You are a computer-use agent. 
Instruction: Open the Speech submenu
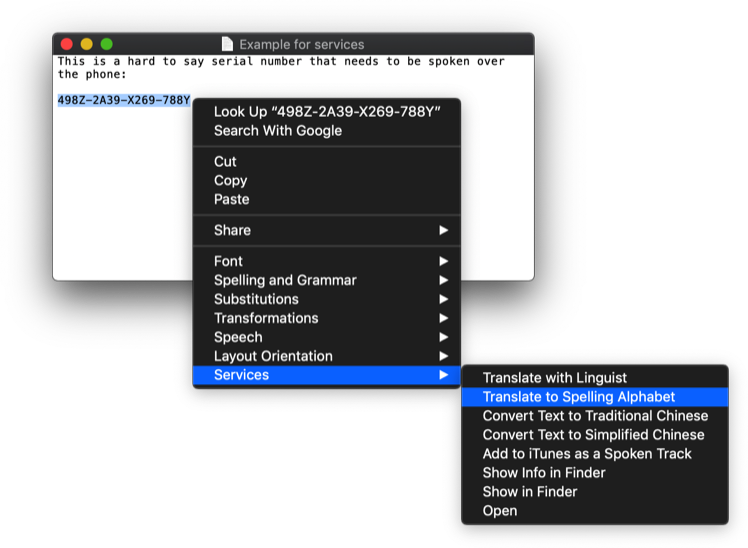point(327,337)
